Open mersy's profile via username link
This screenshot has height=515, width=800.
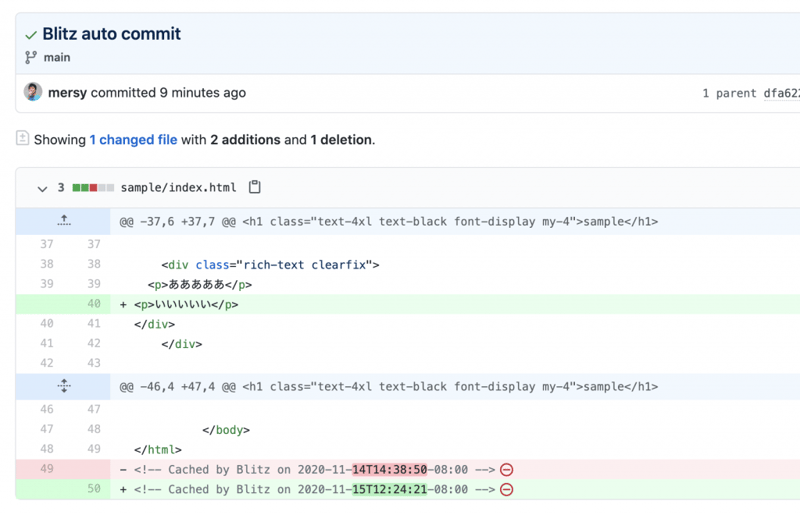(x=66, y=93)
